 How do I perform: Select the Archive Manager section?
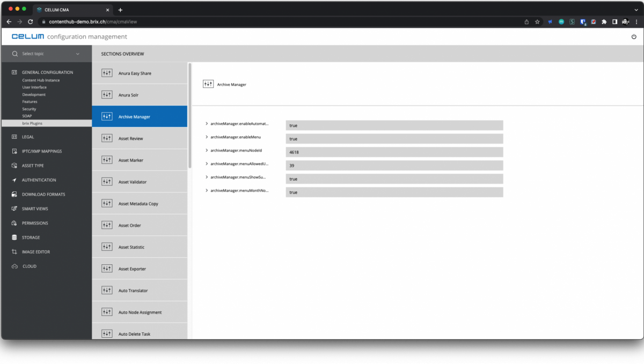pos(140,116)
